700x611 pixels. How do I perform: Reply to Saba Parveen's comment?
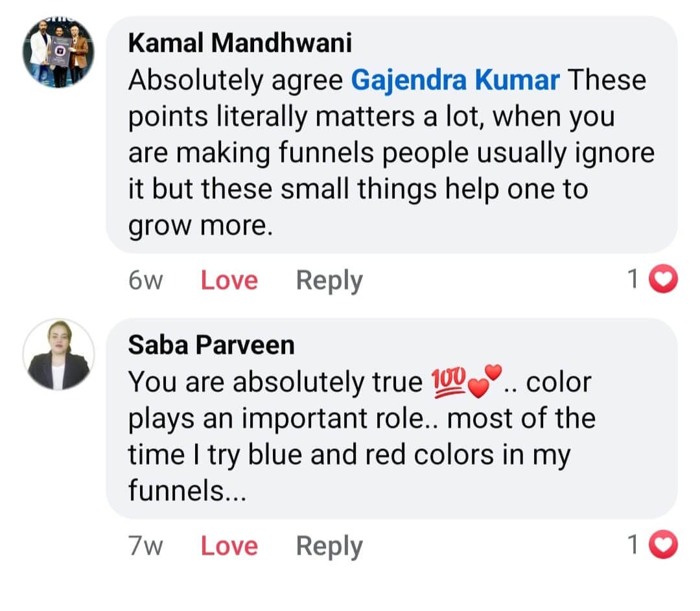(x=329, y=545)
